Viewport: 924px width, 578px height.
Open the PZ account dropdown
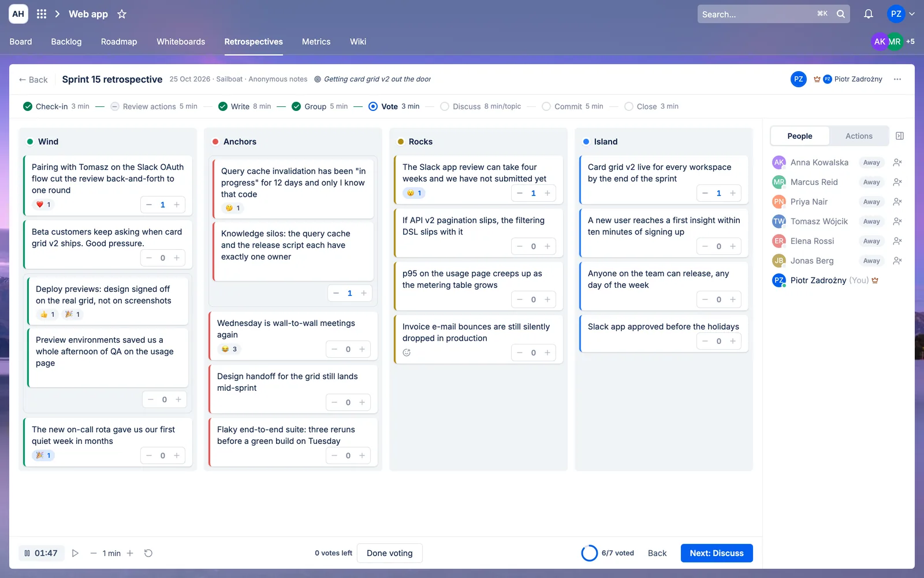pyautogui.click(x=902, y=14)
